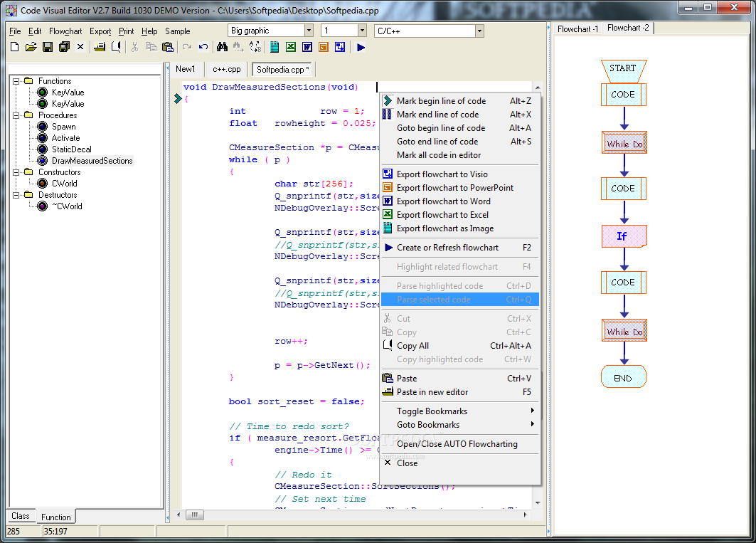Click the toolbar Export to Word icon
The height and width of the screenshot is (543, 756).
pos(307,47)
